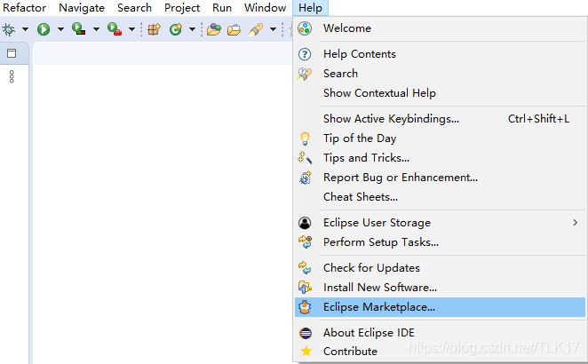Expand the Search toolbar dropdown arrow
Screen dimensions: 588x364
coord(273,29)
